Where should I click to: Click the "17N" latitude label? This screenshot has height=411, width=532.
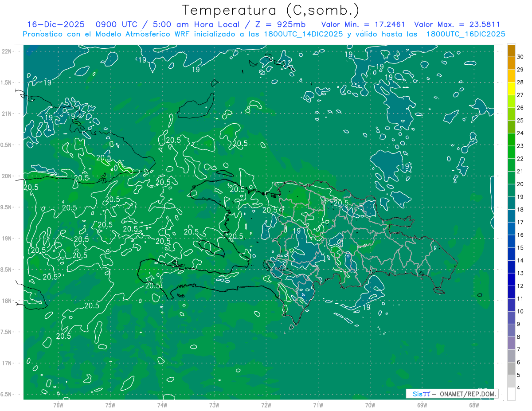[8, 364]
